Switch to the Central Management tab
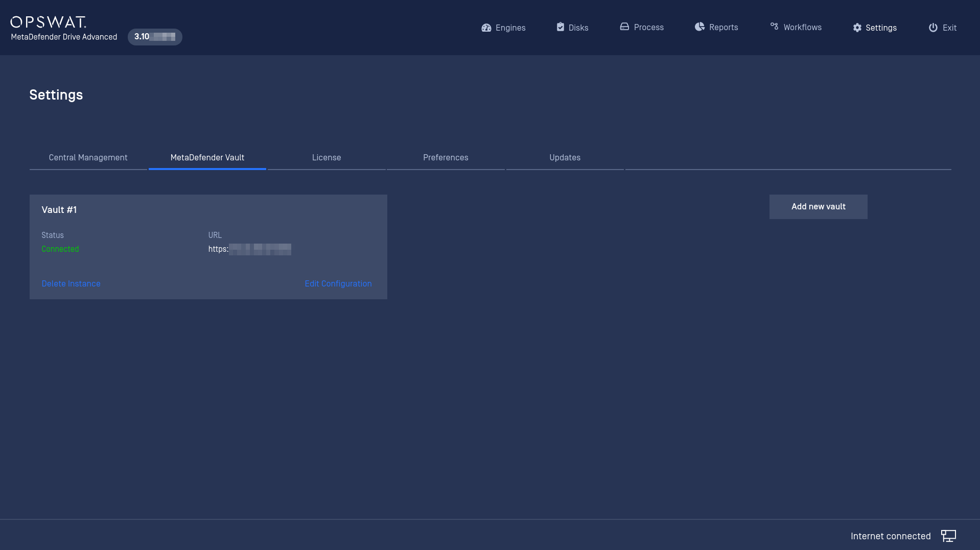Viewport: 980px width, 550px height. 88,157
